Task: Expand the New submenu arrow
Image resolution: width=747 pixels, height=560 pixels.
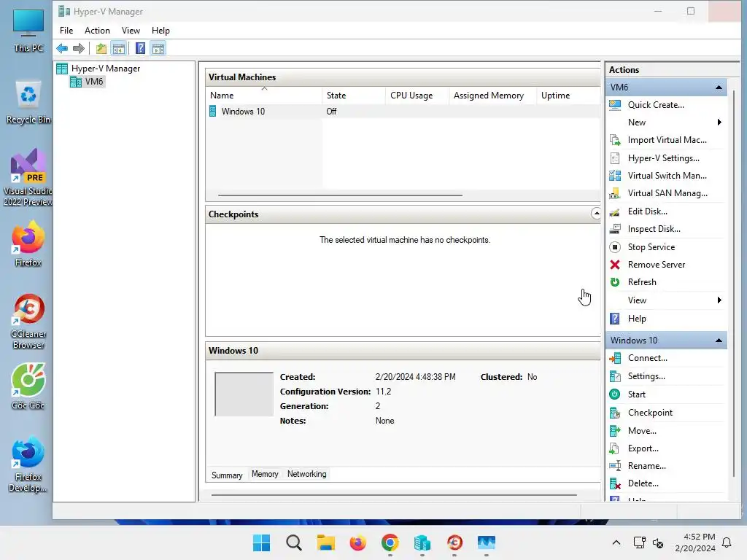Action: coord(719,122)
